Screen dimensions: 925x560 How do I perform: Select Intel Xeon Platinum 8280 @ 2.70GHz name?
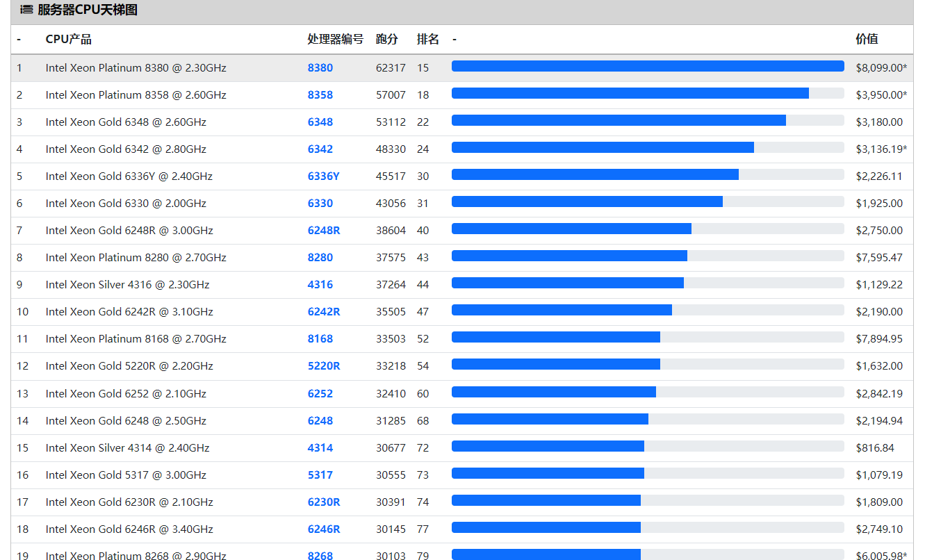pyautogui.click(x=136, y=258)
